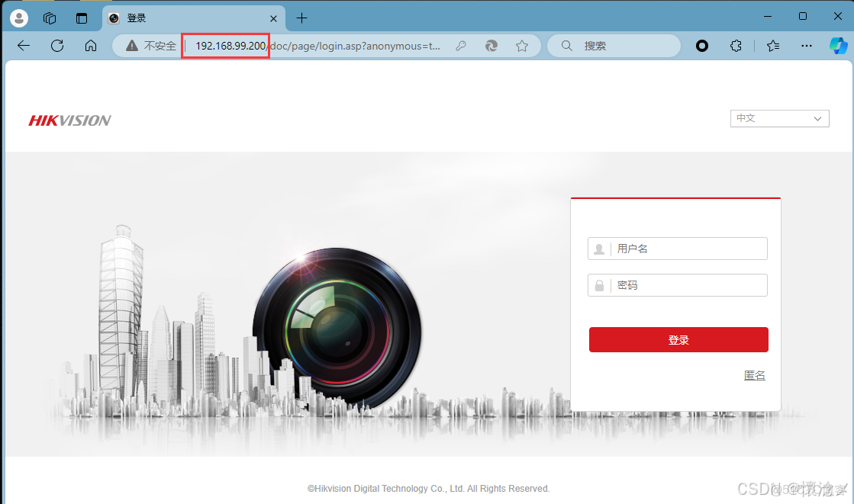Open a new tab with plus button
Screen dimensions: 854x504
tap(301, 18)
